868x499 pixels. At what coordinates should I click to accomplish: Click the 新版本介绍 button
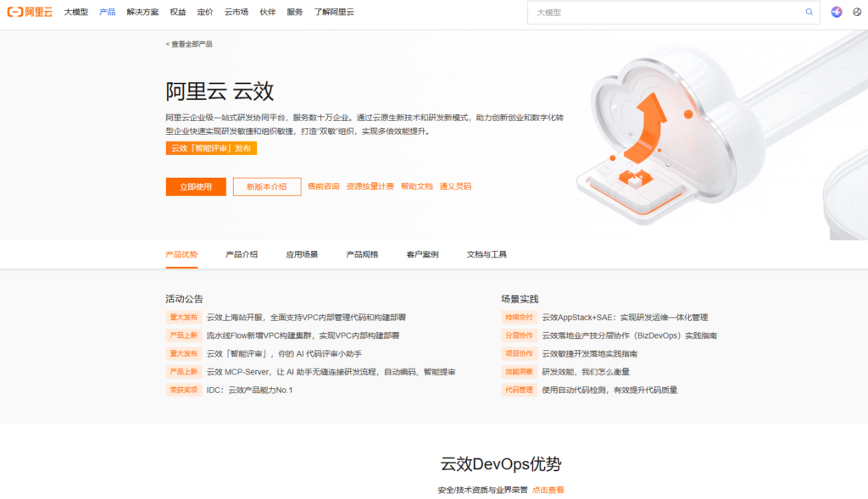pos(266,186)
